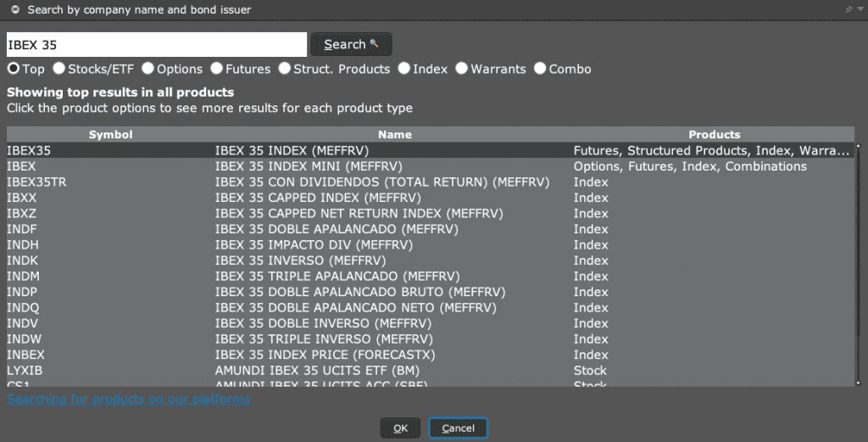Select the IBXZ capped net return row
Screen dimensions: 868x442
(431, 213)
